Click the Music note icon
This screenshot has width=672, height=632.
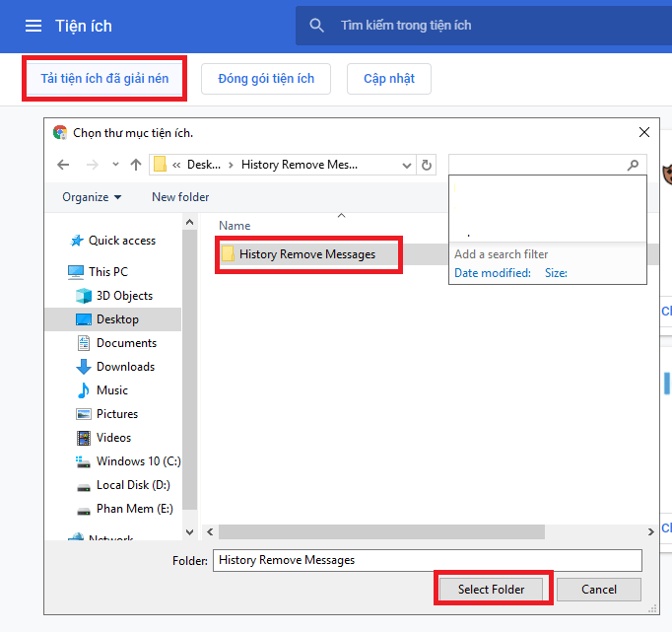pyautogui.click(x=83, y=390)
